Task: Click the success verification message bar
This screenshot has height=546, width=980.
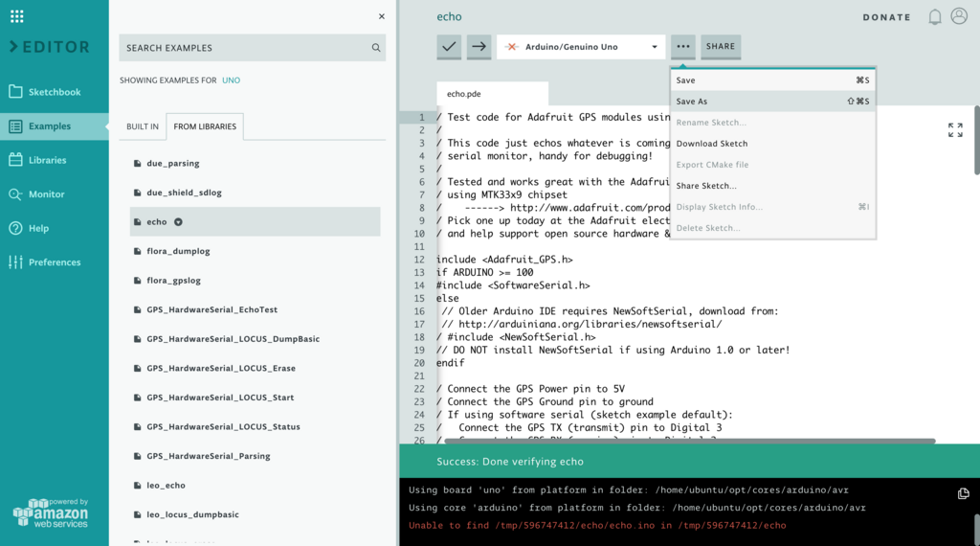Action: coord(689,462)
